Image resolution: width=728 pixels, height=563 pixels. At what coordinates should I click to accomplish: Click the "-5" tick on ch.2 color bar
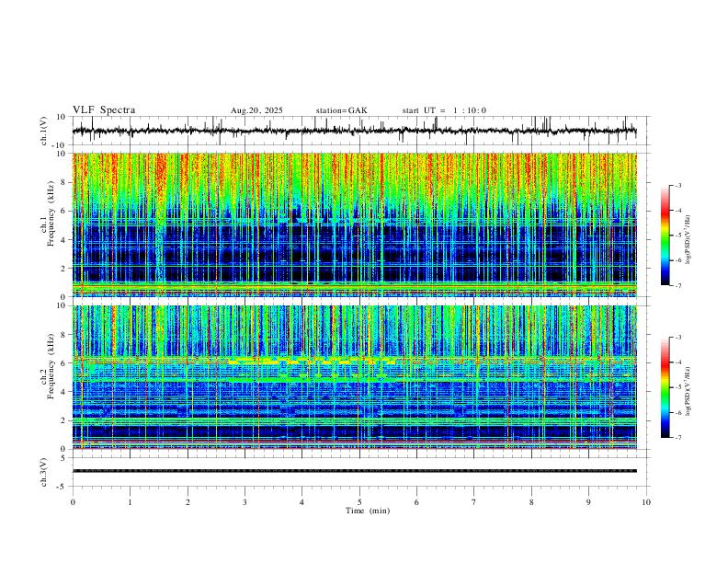[x=678, y=387]
